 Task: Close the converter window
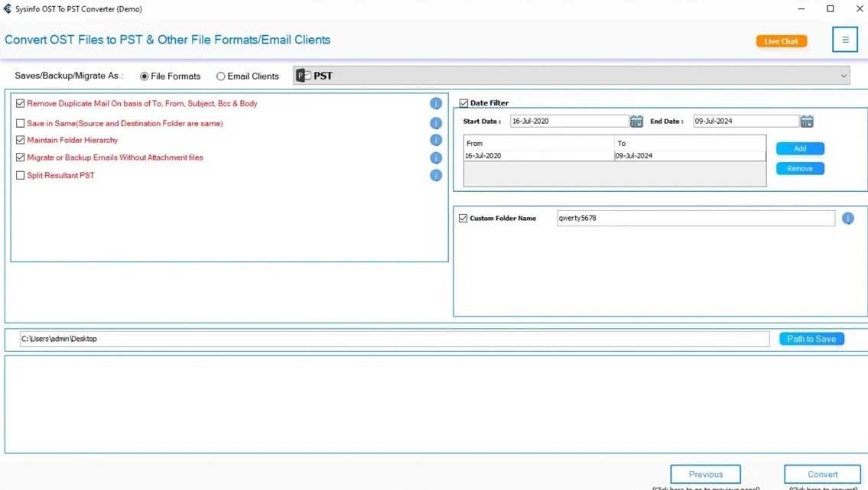point(859,9)
